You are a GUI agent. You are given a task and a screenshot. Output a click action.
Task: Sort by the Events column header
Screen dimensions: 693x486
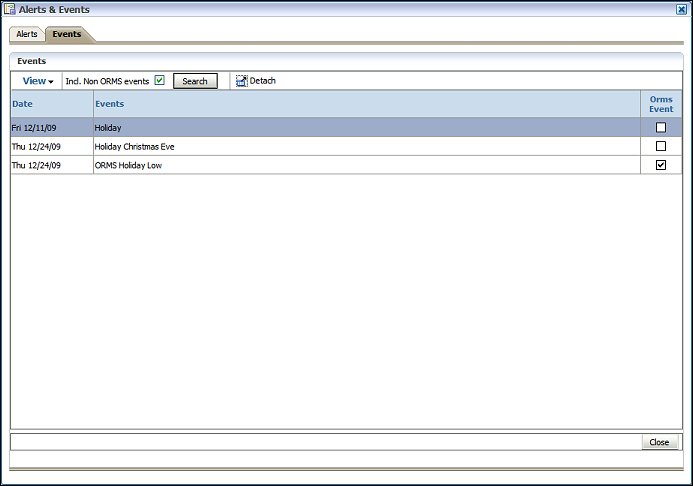coord(109,104)
